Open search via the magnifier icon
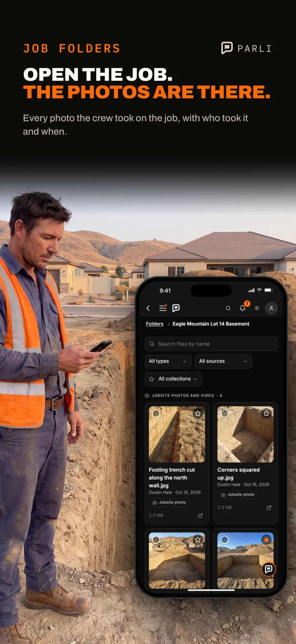 point(228,308)
